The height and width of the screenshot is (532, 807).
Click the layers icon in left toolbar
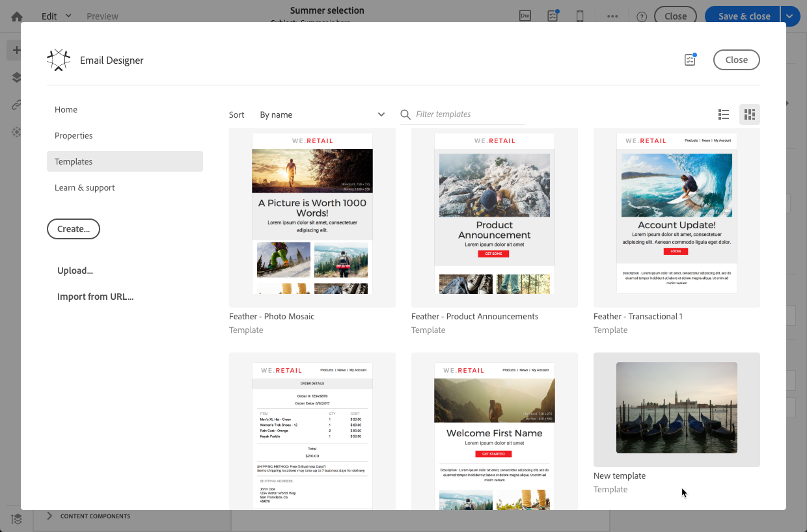click(16, 77)
